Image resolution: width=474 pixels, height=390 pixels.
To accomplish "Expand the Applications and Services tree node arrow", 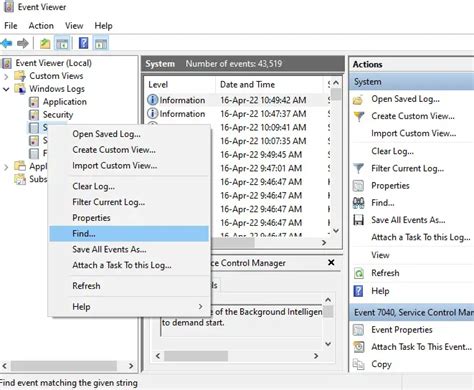I will coord(6,167).
